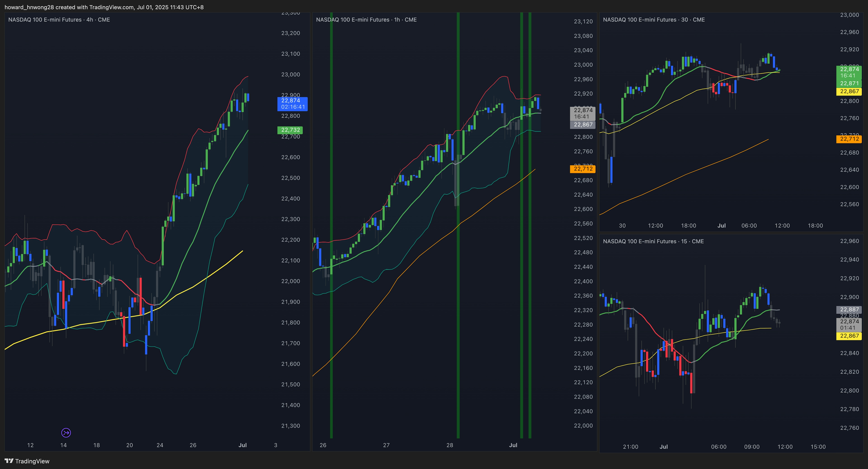Click the '21:00' label on 15-minute time axis

coord(630,447)
